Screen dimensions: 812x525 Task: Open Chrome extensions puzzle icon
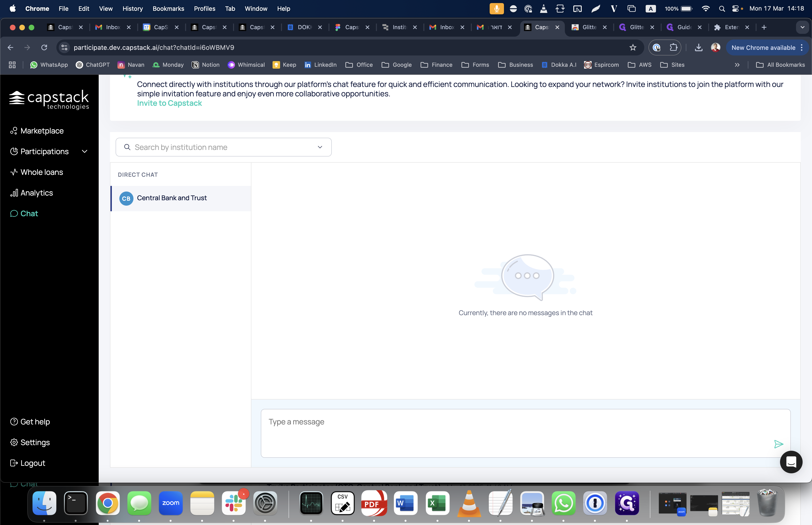click(673, 47)
